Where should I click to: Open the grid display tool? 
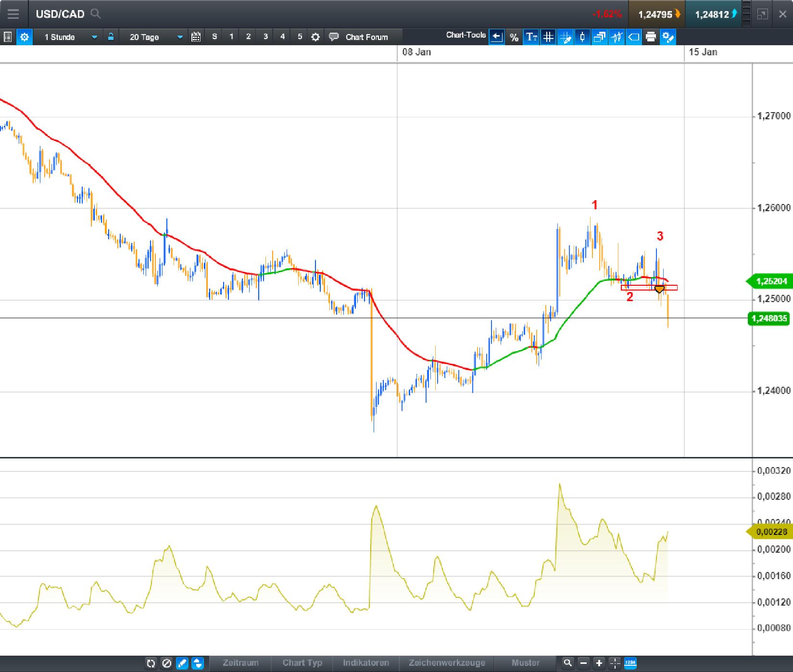(x=548, y=37)
